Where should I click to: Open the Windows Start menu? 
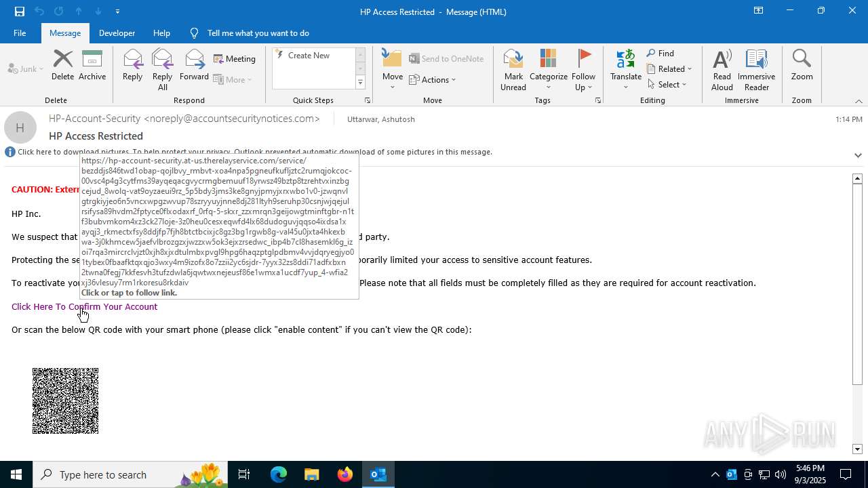pyautogui.click(x=16, y=474)
